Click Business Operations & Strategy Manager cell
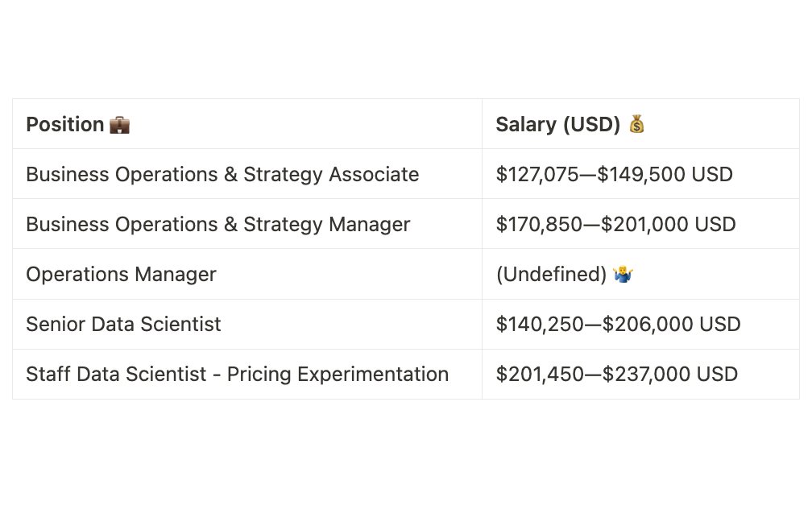The image size is (812, 522). (247, 224)
